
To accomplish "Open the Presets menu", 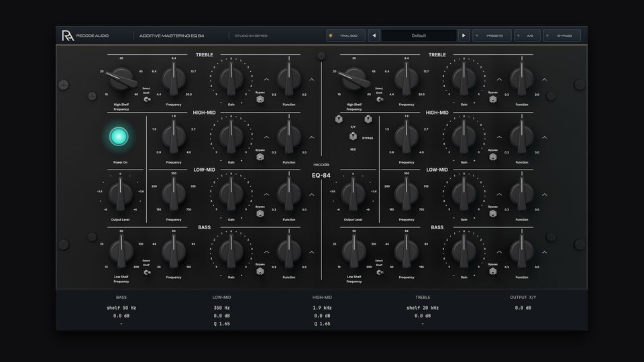I will coord(492,36).
